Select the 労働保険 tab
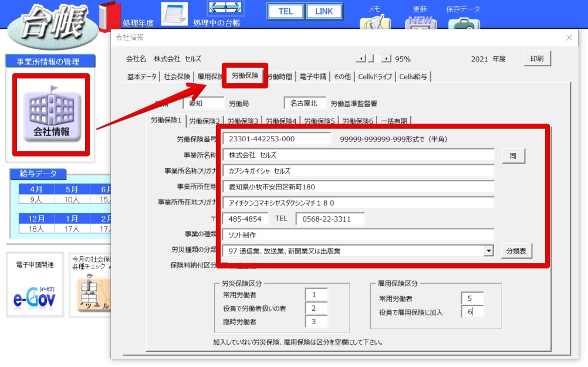Screen dimensions: 588x367 (x=245, y=75)
